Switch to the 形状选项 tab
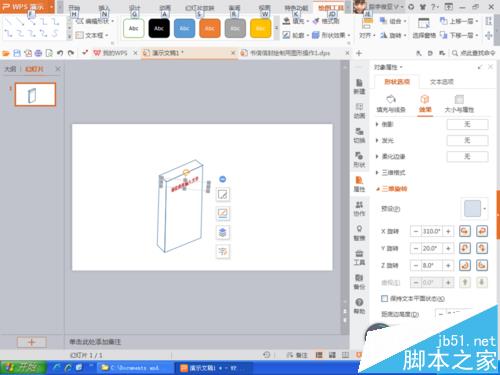 [397, 82]
